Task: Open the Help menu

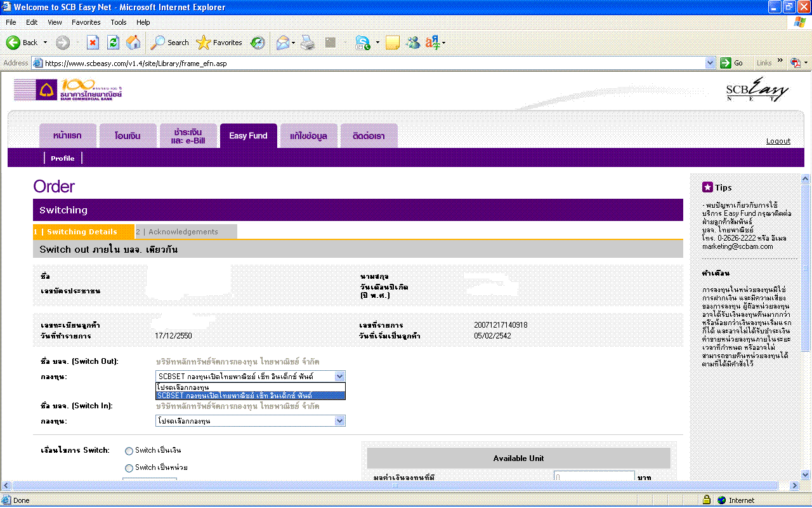Action: click(143, 22)
